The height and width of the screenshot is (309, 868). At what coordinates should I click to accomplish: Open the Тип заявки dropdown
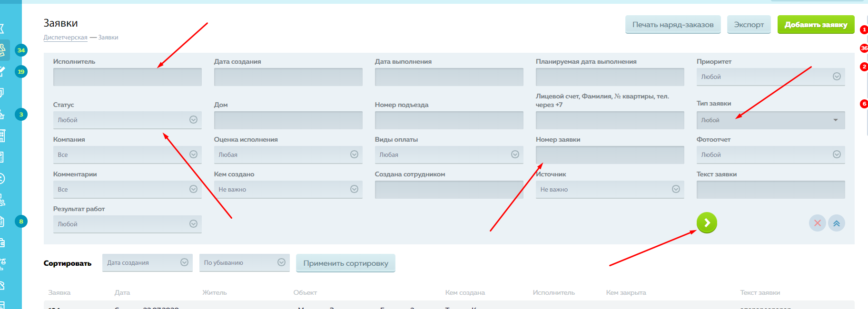click(x=770, y=120)
